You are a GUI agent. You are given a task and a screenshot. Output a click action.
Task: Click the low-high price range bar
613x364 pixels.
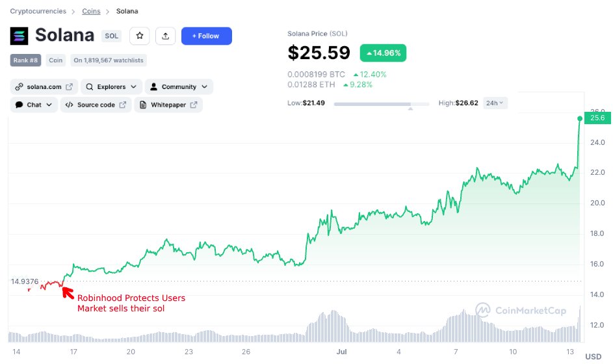pos(382,105)
